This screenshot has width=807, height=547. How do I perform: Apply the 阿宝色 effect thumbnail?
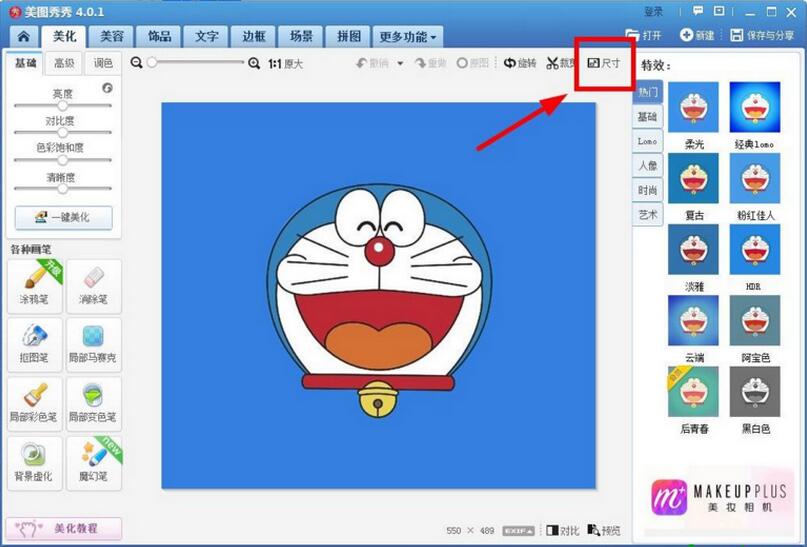point(755,320)
